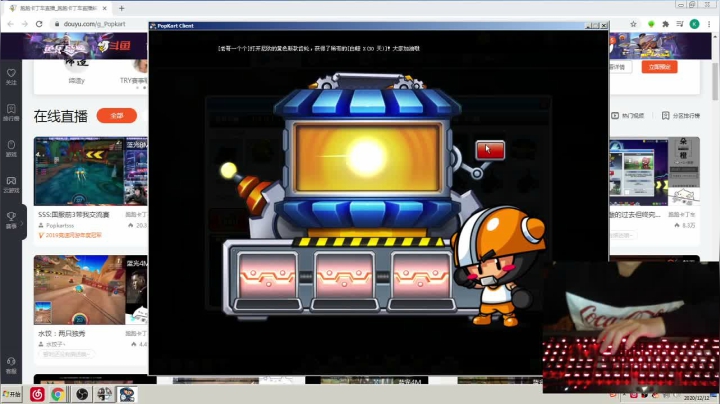Click the middle pink slot panel in PopKart
720x404 pixels.
pos(344,276)
